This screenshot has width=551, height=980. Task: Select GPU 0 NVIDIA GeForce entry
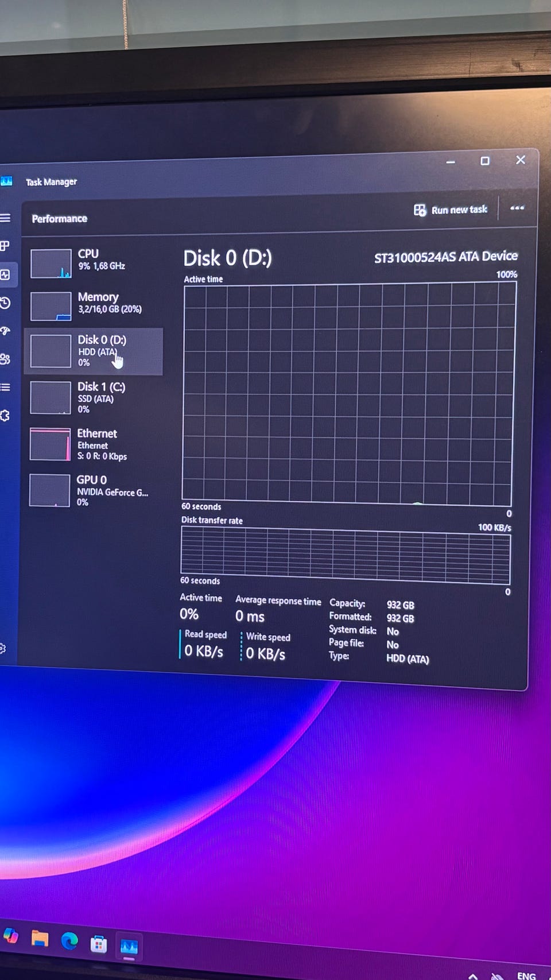[94, 490]
